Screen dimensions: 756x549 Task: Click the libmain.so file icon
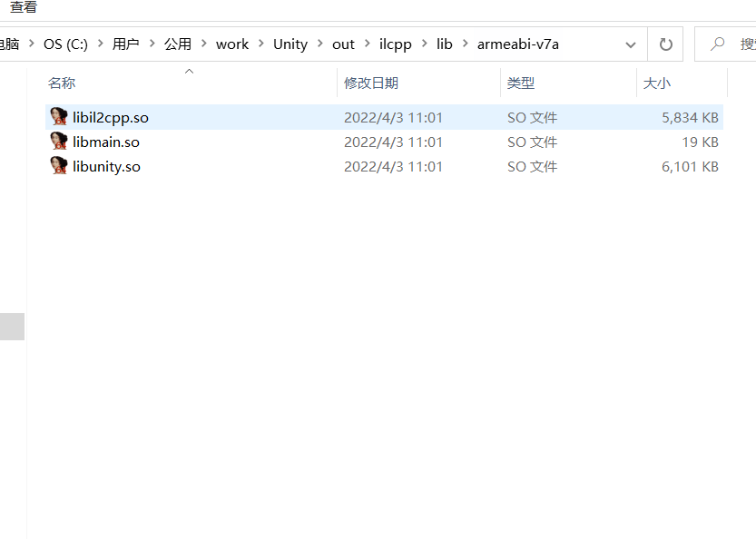point(59,142)
